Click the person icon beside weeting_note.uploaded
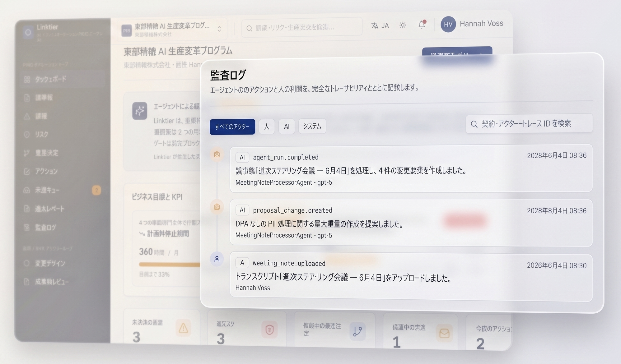This screenshot has height=364, width=621. coord(217,259)
